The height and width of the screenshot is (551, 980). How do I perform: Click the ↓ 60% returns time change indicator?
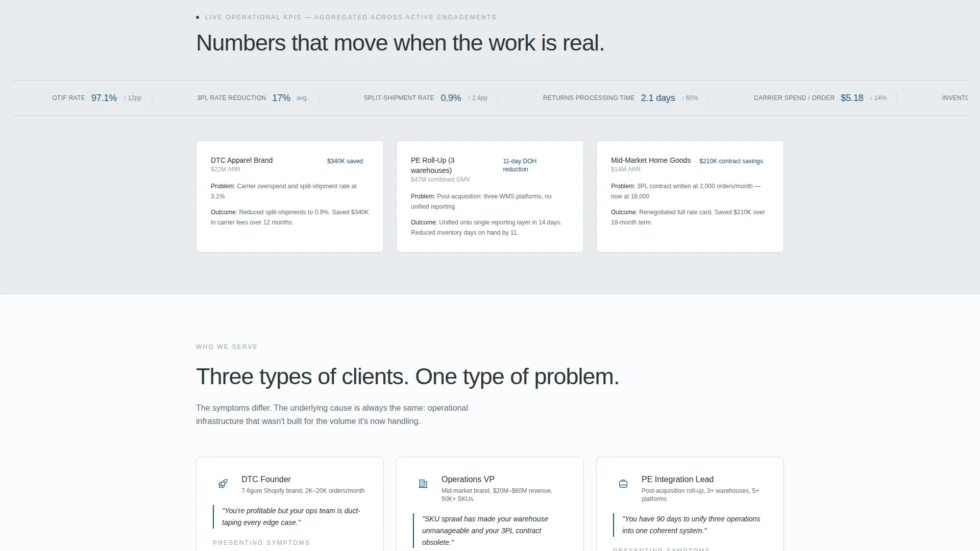click(690, 98)
